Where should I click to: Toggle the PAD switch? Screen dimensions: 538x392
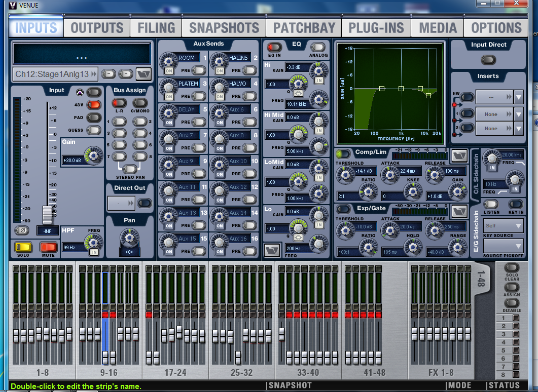pyautogui.click(x=94, y=117)
